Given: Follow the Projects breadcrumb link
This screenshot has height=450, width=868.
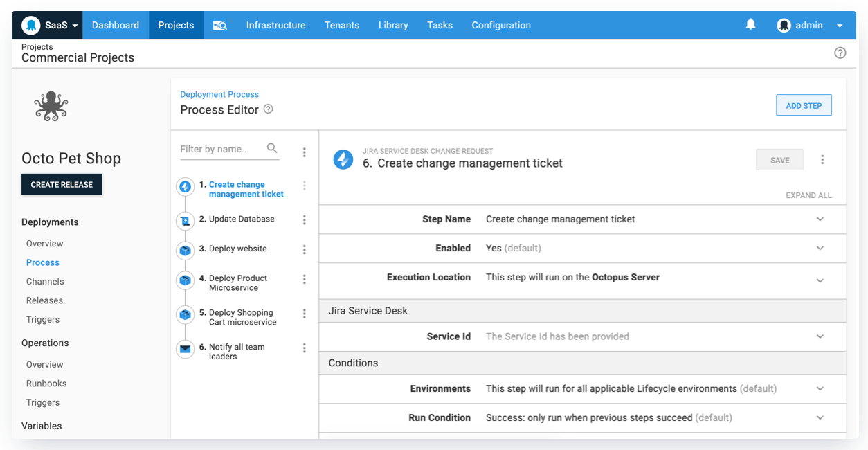Looking at the screenshot, I should (x=37, y=47).
